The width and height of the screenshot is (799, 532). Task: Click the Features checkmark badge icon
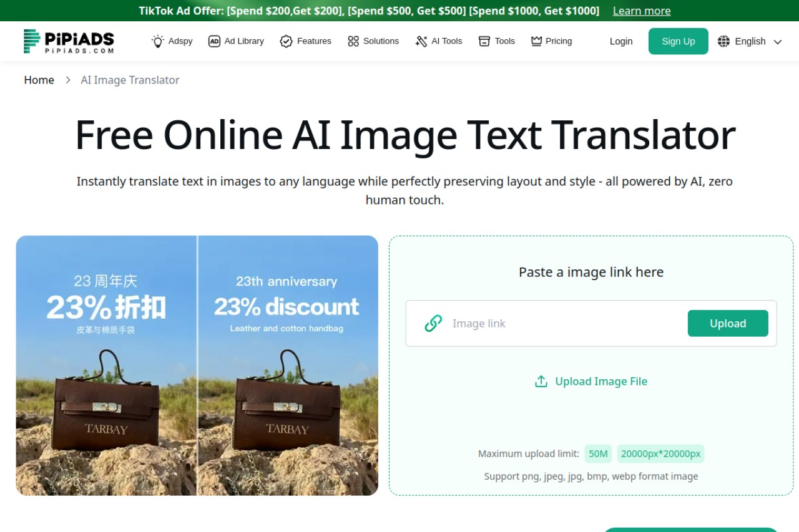pos(286,41)
